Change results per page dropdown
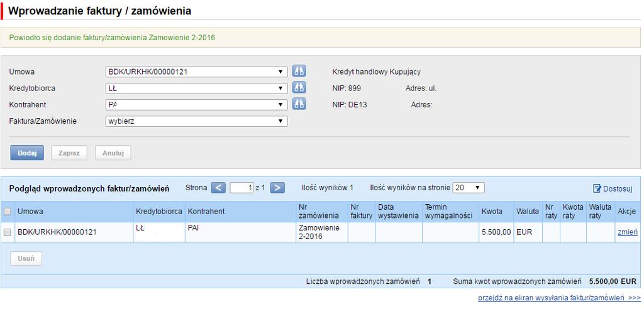This screenshot has width=644, height=309. click(468, 188)
